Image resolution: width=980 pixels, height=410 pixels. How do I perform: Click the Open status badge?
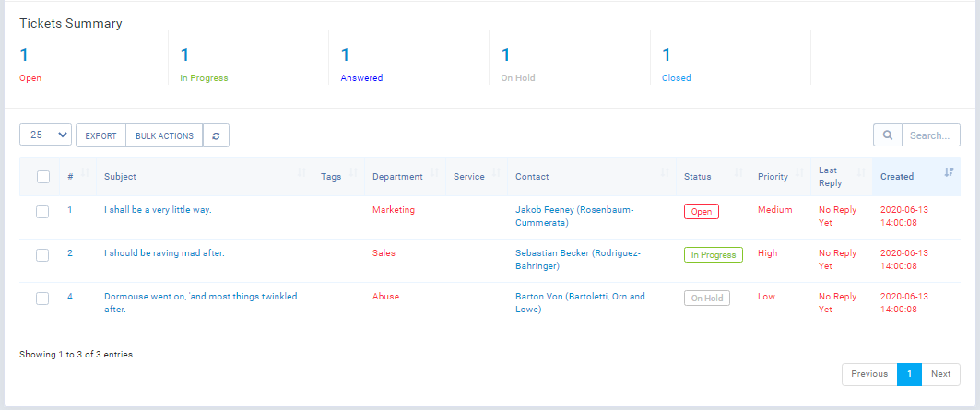702,212
